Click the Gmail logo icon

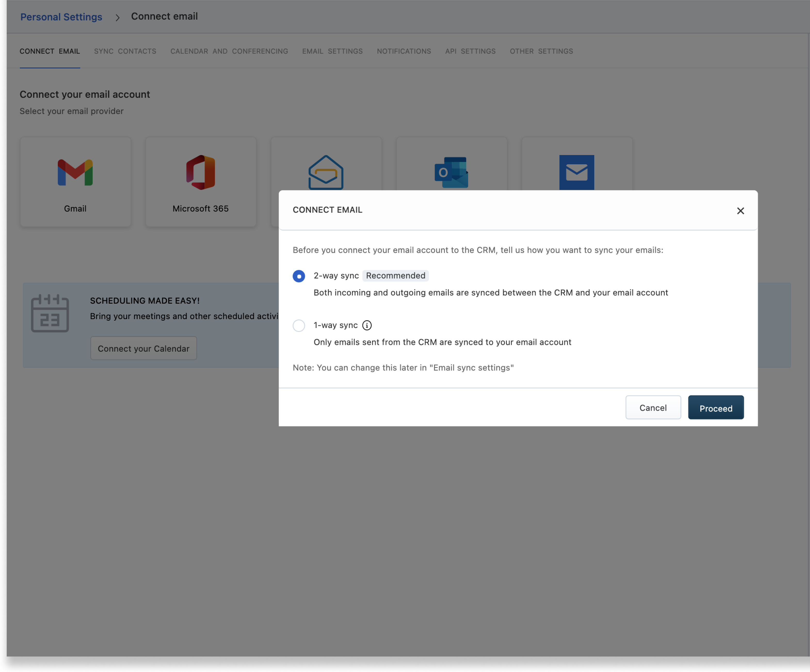[75, 172]
